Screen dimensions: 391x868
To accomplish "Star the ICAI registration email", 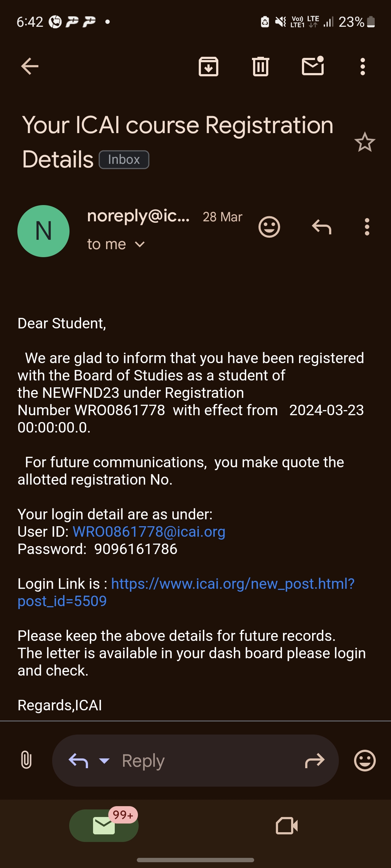I will coord(365,142).
